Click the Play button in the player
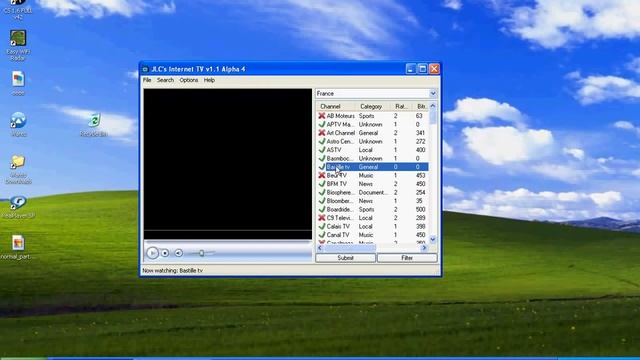The height and width of the screenshot is (360, 640). pyautogui.click(x=152, y=253)
